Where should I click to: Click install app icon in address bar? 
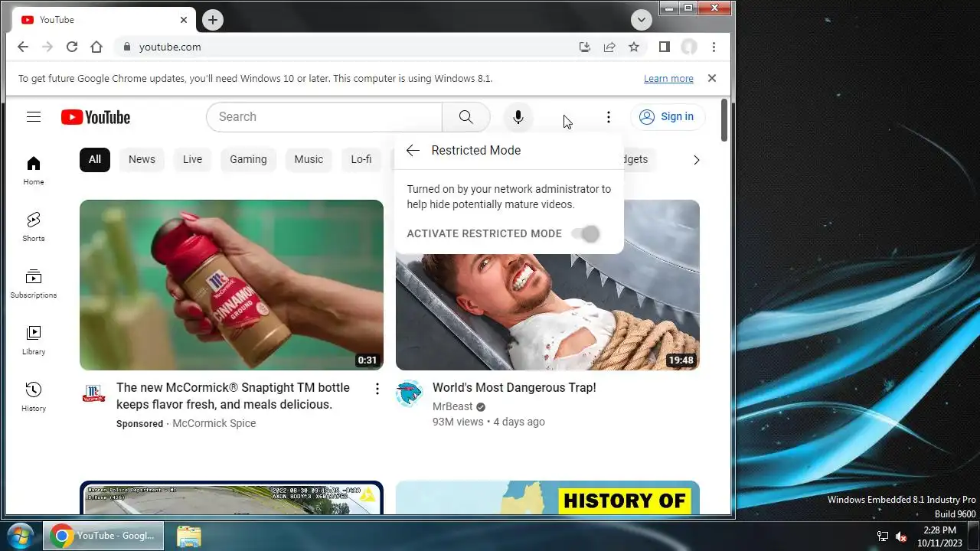tap(585, 47)
